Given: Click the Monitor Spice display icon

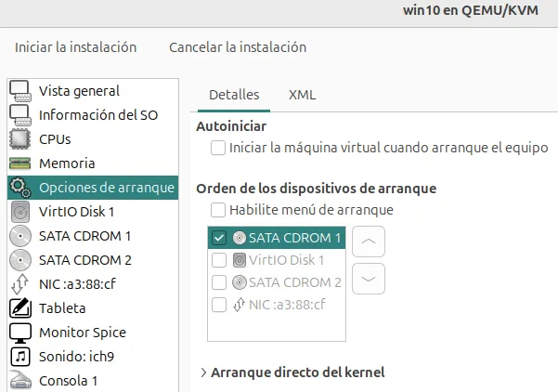Looking at the screenshot, I should click(20, 333).
